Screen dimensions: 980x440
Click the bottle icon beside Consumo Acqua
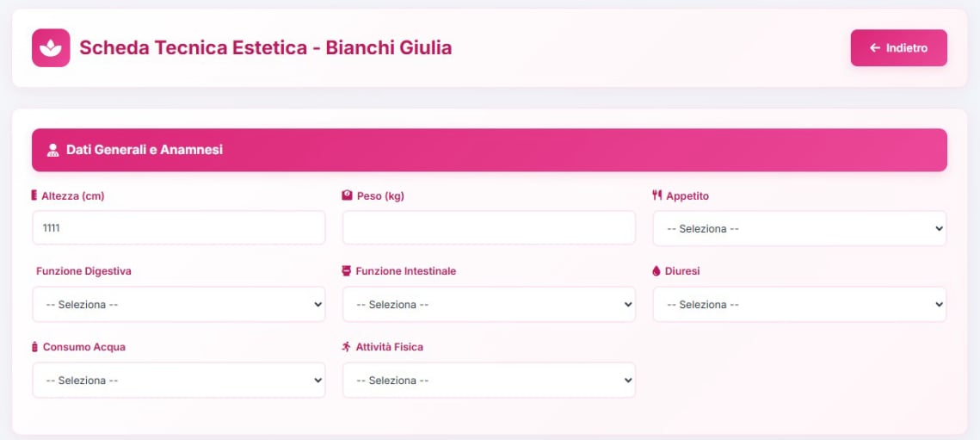[x=34, y=347]
